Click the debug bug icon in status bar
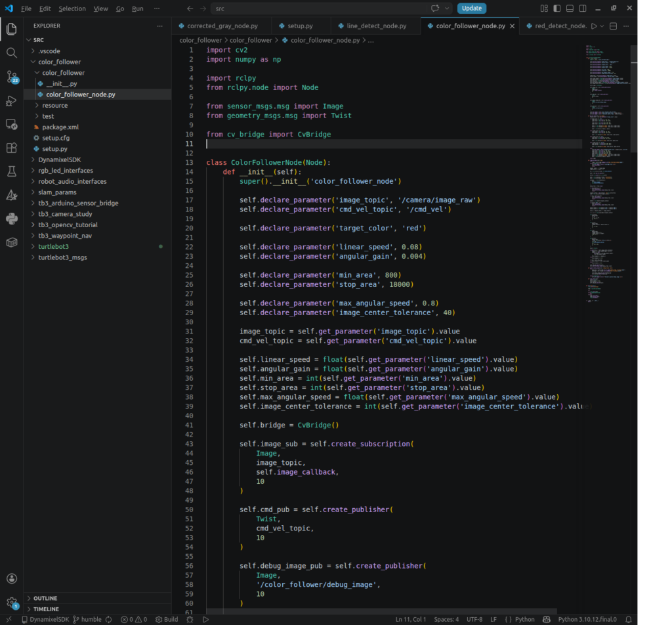This screenshot has height=625, width=672. [x=190, y=620]
